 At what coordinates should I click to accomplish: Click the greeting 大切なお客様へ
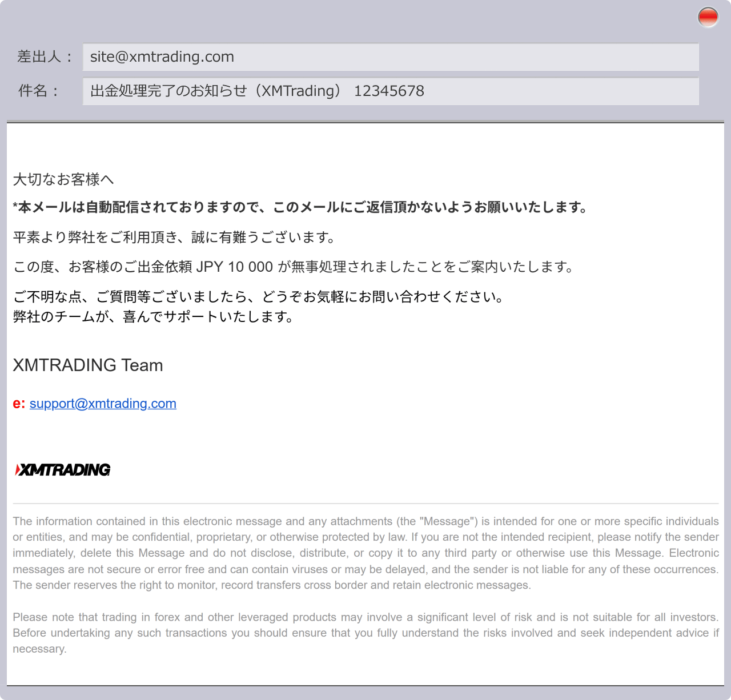63,179
